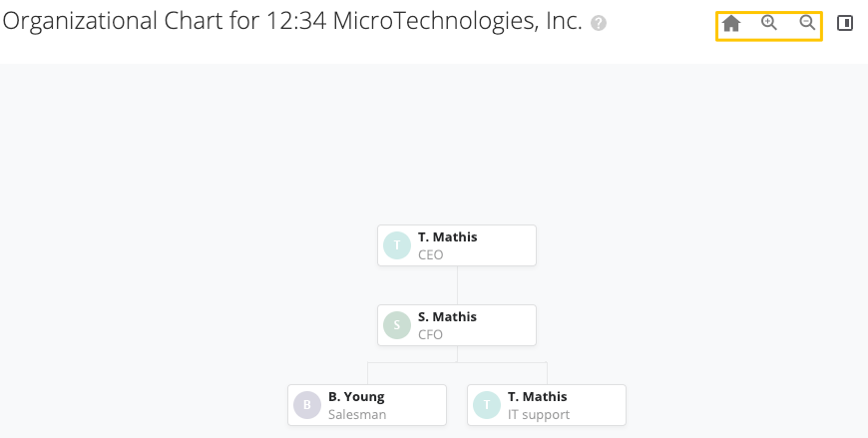
Task: Click the IT support role label
Action: [539, 414]
